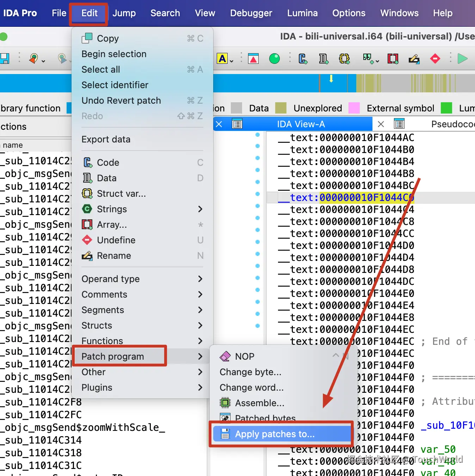Click the red Undefine diamond toolbar icon
The width and height of the screenshot is (475, 476).
435,59
